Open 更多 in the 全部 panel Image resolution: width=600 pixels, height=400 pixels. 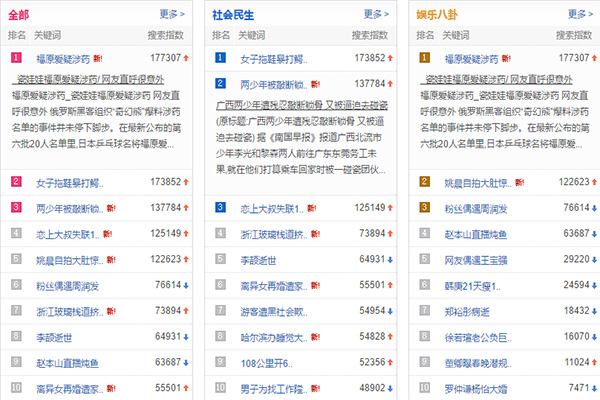tap(172, 14)
